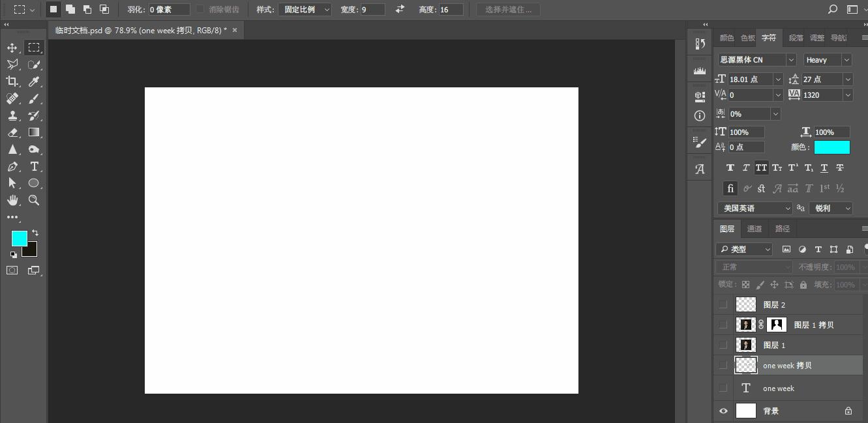Image resolution: width=868 pixels, height=423 pixels.
Task: Switch to the 路径 tab
Action: [x=783, y=229]
